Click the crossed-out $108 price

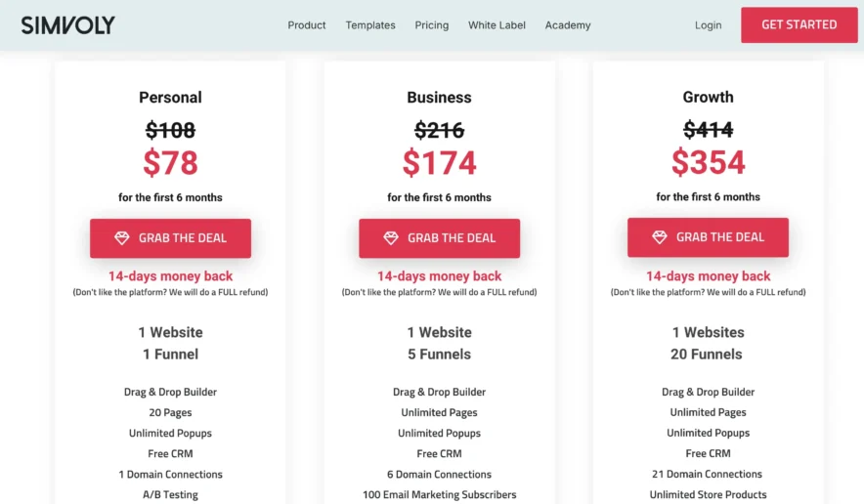(x=170, y=131)
